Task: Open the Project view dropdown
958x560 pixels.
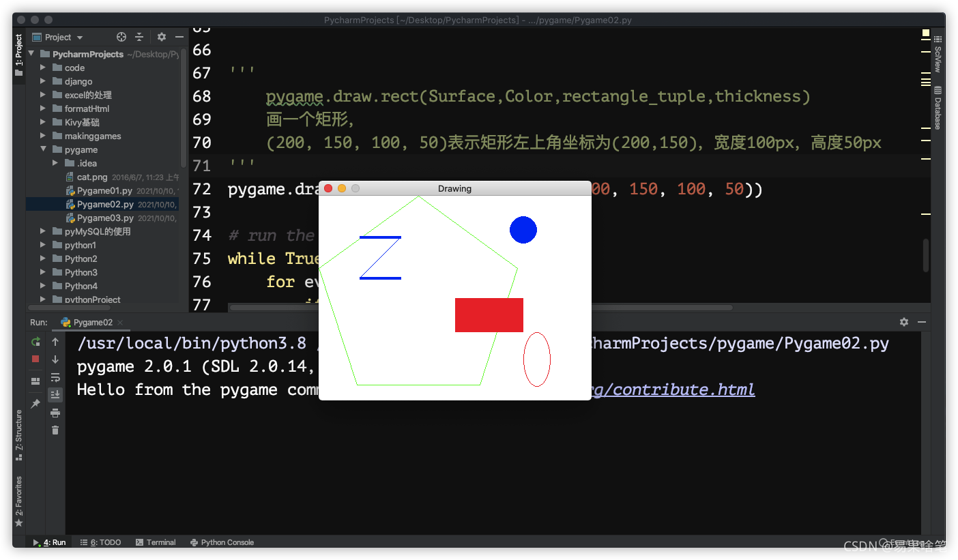Action: 63,37
